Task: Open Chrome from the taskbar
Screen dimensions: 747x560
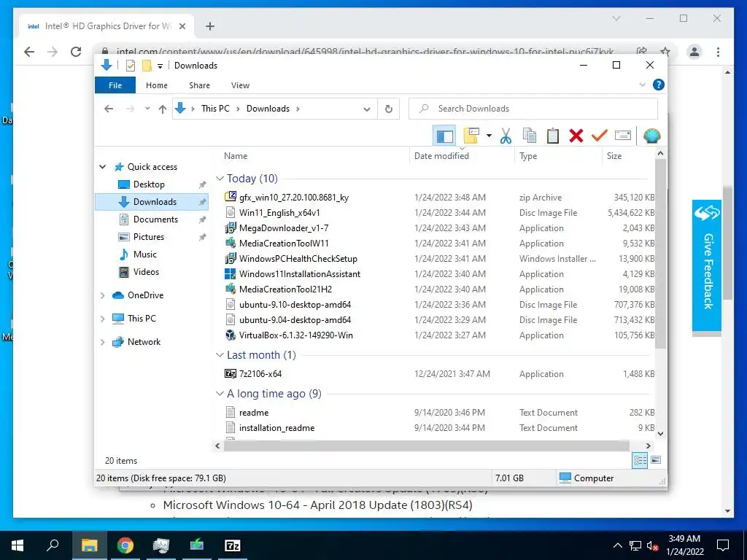Action: pos(125,545)
